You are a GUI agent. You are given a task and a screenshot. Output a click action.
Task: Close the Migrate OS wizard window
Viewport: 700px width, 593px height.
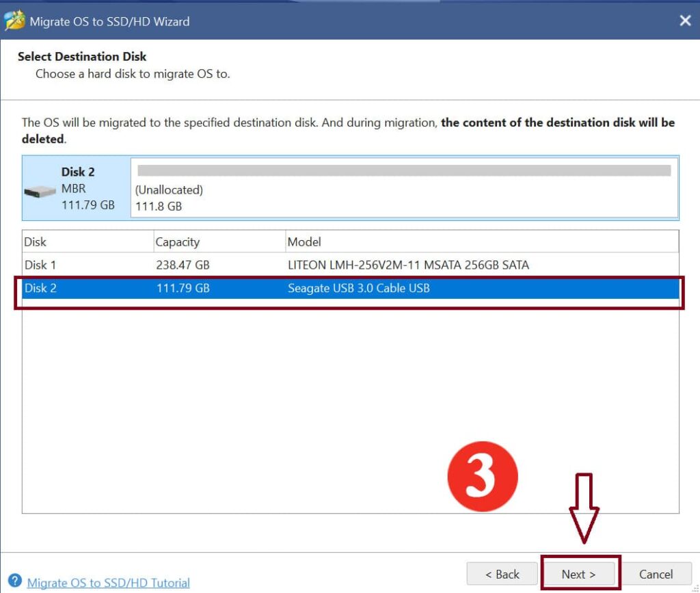[685, 21]
